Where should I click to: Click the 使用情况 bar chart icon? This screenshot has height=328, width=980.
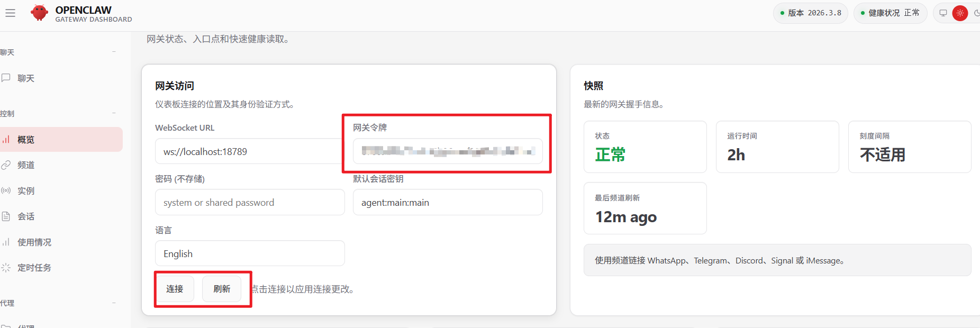click(6, 242)
